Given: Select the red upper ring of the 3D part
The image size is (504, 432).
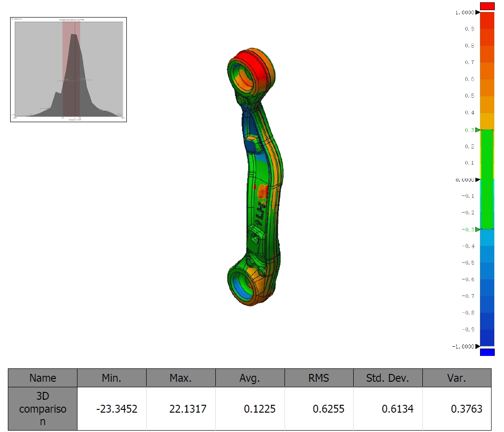Looking at the screenshot, I should (249, 59).
